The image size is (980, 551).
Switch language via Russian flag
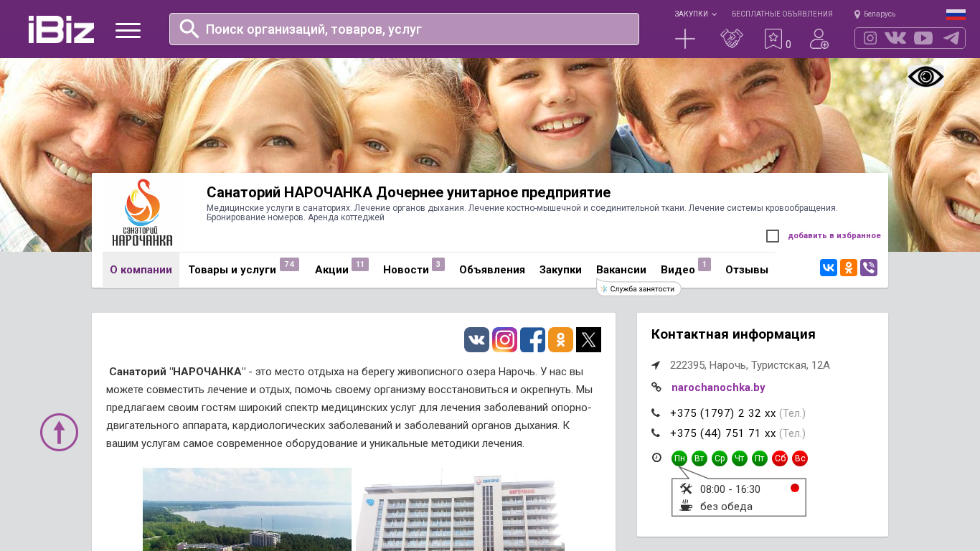(x=956, y=14)
